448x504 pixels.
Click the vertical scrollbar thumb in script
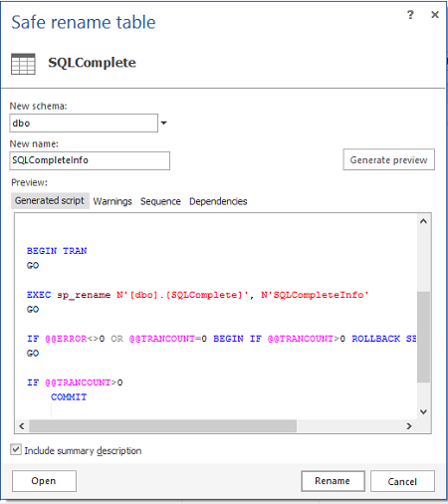click(423, 337)
